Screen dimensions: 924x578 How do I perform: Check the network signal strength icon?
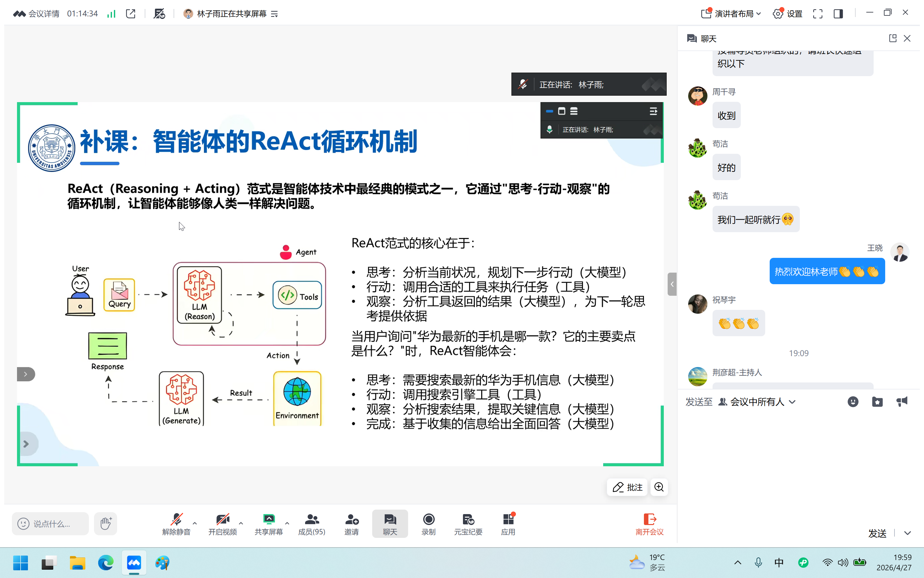point(111,14)
